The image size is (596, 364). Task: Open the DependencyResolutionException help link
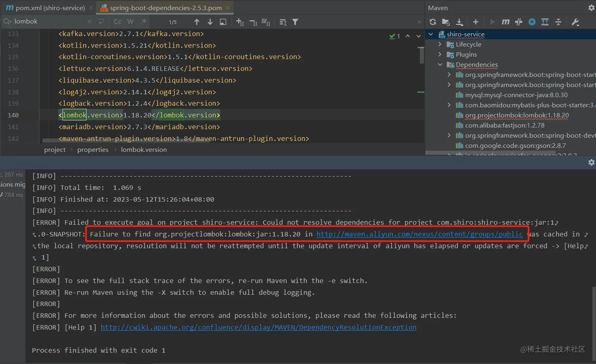(x=258, y=327)
